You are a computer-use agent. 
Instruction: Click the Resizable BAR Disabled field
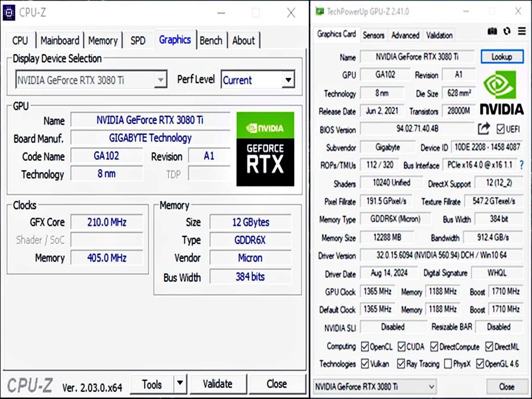tap(499, 327)
